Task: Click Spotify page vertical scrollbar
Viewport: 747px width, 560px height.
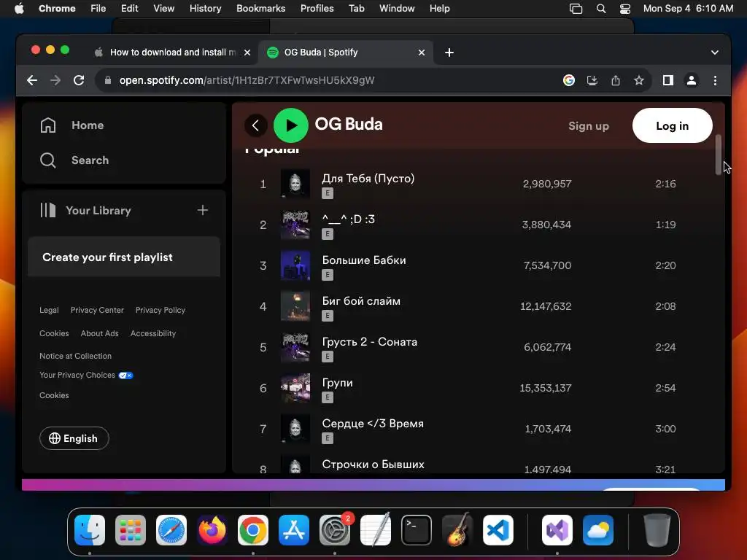Action: coord(719,155)
